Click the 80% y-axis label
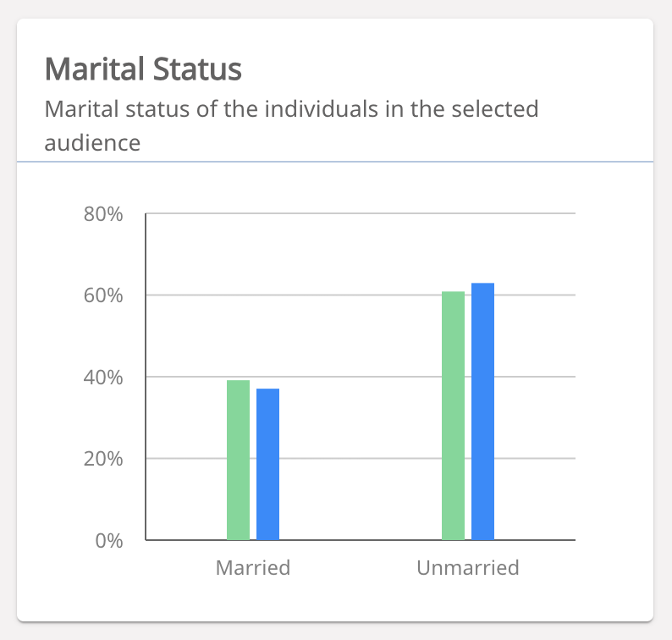The image size is (672, 640). click(103, 214)
